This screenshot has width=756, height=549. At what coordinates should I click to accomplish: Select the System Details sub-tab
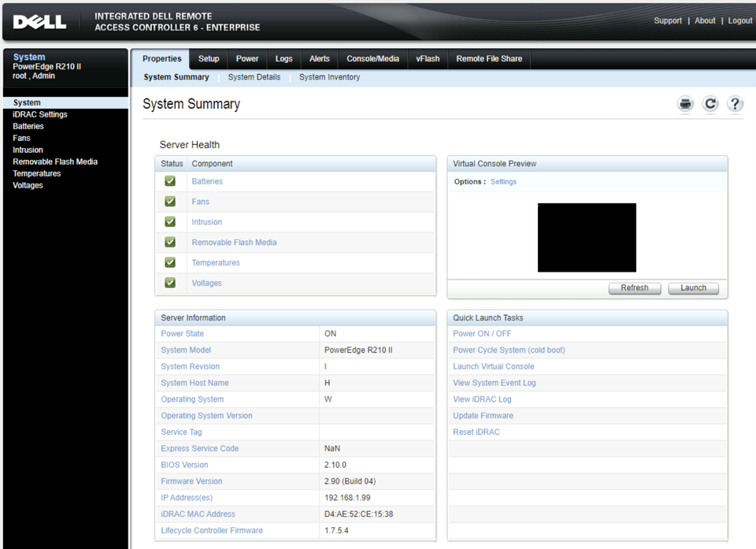[254, 77]
